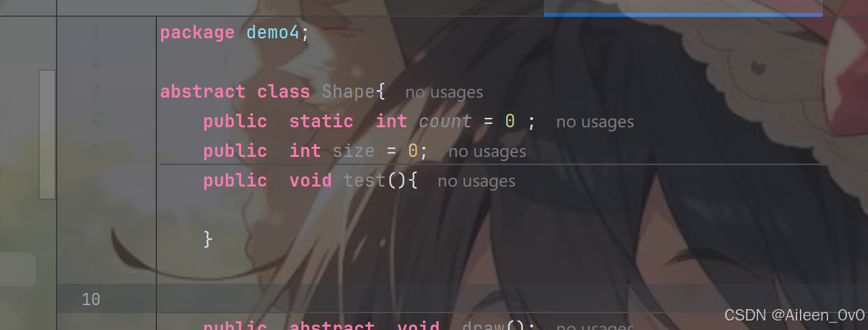Viewport: 868px width, 330px height.
Task: Click the highlighted line number 10
Action: point(91,299)
